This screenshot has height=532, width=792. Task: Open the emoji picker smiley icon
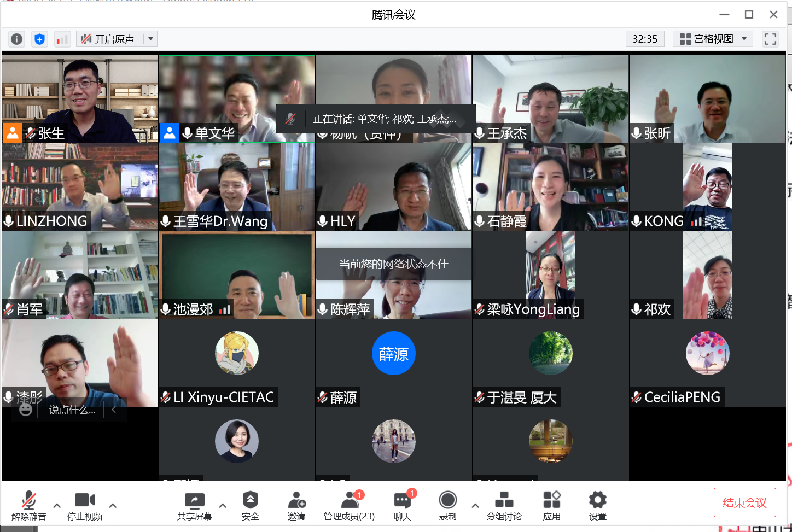[26, 410]
